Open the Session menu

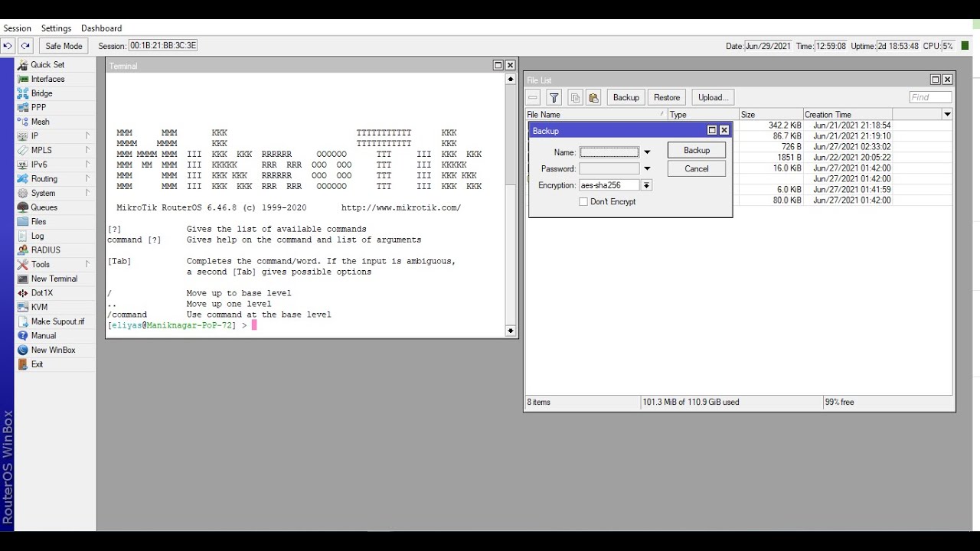click(17, 28)
